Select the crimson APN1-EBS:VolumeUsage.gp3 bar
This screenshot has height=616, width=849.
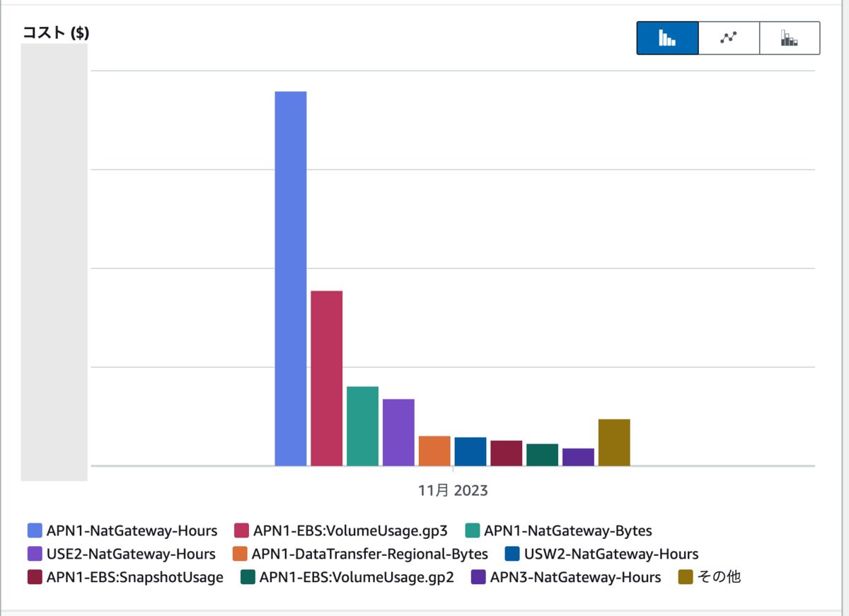click(x=327, y=378)
